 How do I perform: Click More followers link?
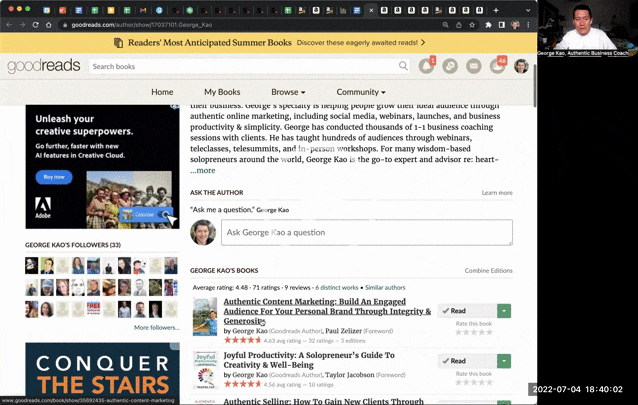pos(157,327)
